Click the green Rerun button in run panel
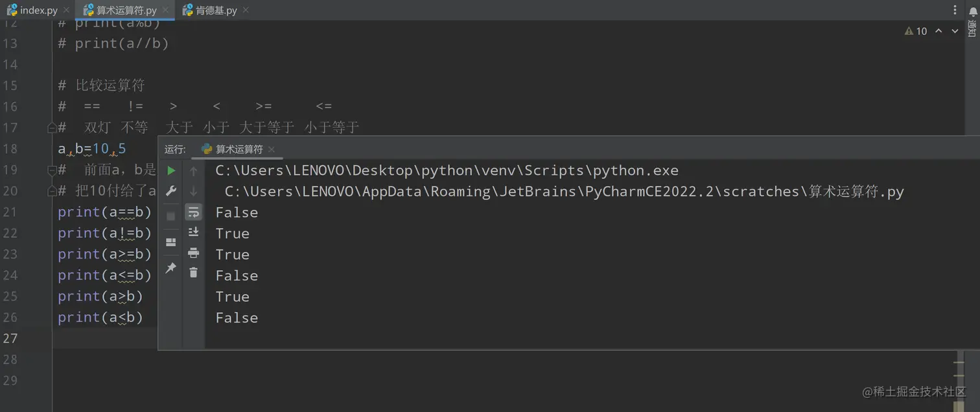The height and width of the screenshot is (412, 980). pyautogui.click(x=171, y=171)
